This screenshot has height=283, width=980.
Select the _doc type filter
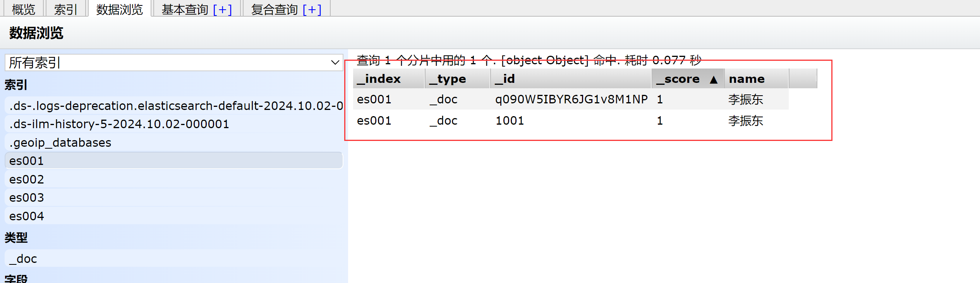174,259
